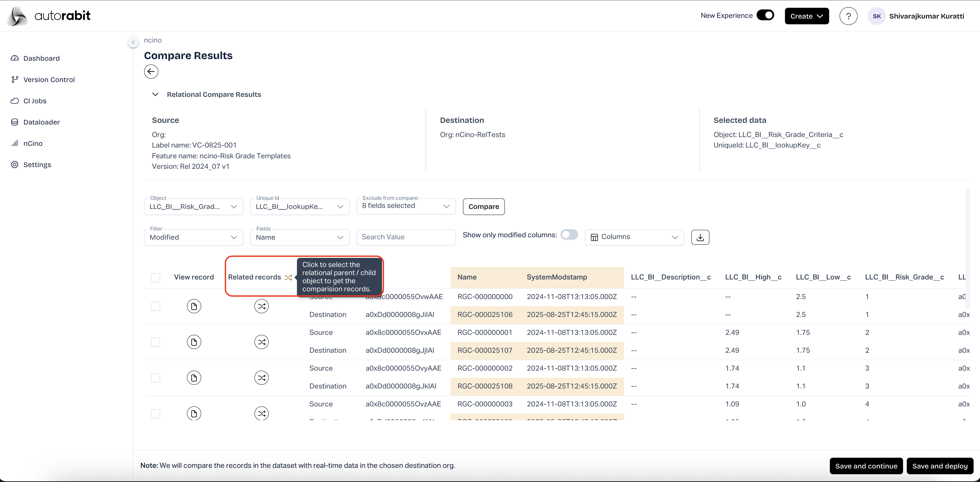Toggle the New Experience switch

(x=765, y=15)
